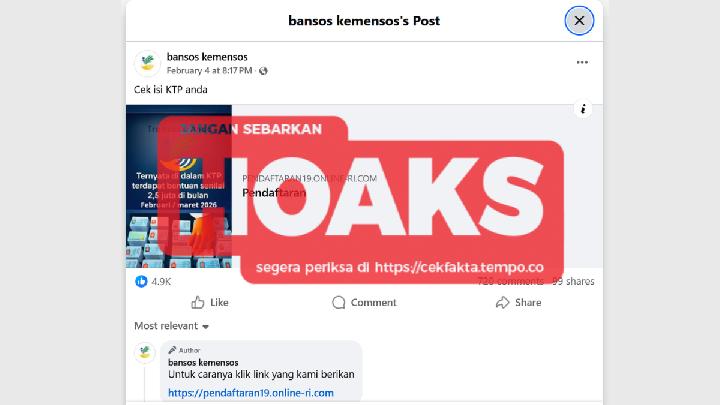Click the info icon on the link preview
720x405 pixels.
[583, 109]
